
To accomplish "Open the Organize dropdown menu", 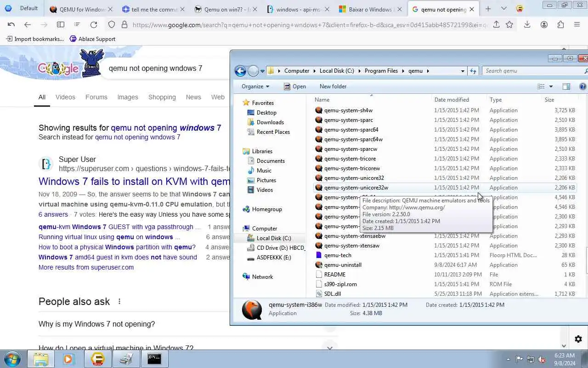I will click(255, 86).
